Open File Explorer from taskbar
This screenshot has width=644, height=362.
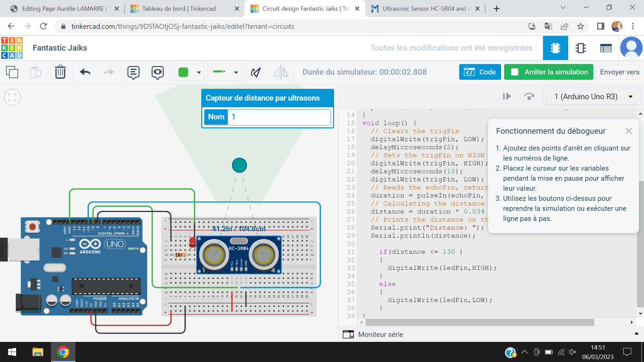tap(38, 352)
